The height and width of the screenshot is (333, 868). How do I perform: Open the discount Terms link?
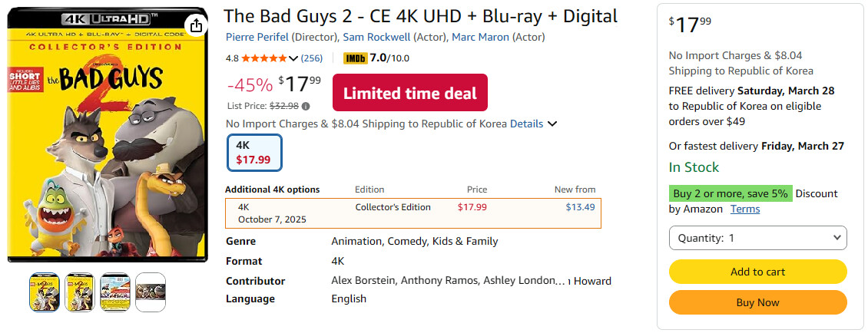(x=745, y=209)
